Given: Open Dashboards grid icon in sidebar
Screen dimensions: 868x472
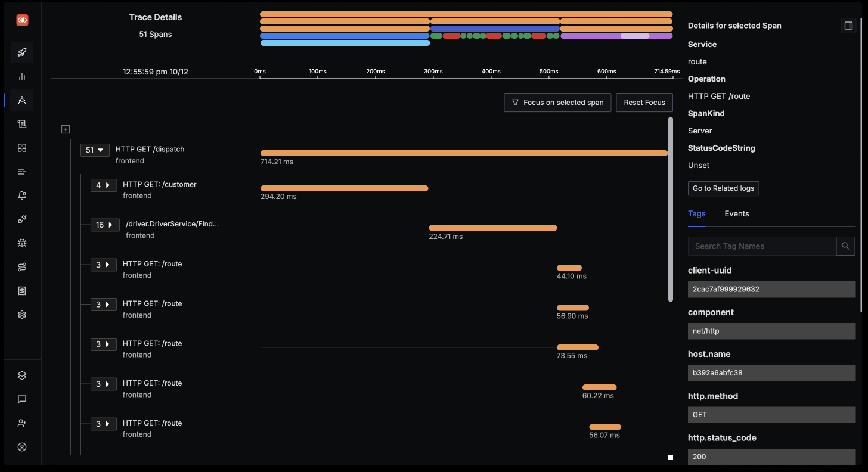Looking at the screenshot, I should click(x=22, y=148).
